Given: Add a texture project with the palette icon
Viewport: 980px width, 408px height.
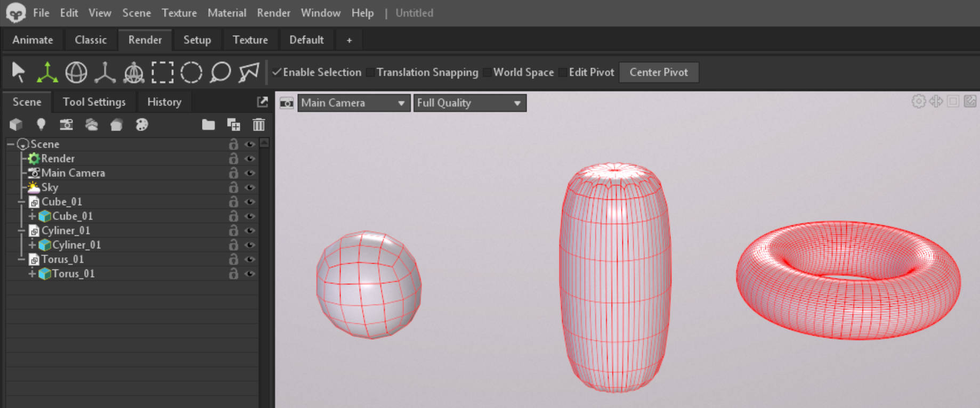Looking at the screenshot, I should 142,125.
